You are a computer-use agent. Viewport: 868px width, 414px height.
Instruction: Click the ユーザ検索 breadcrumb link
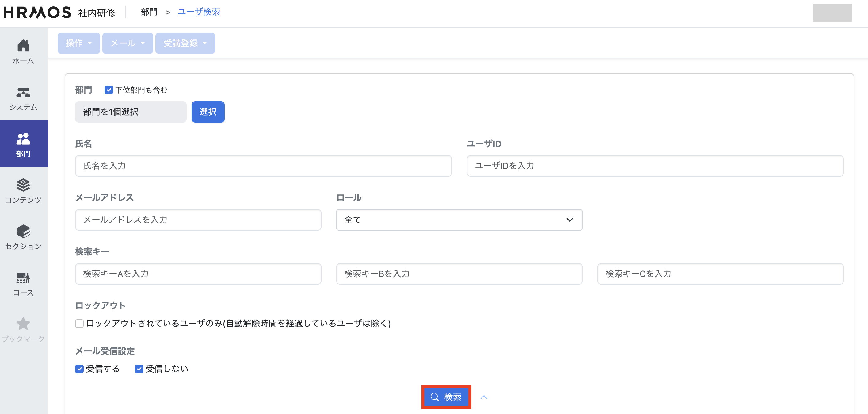[199, 12]
